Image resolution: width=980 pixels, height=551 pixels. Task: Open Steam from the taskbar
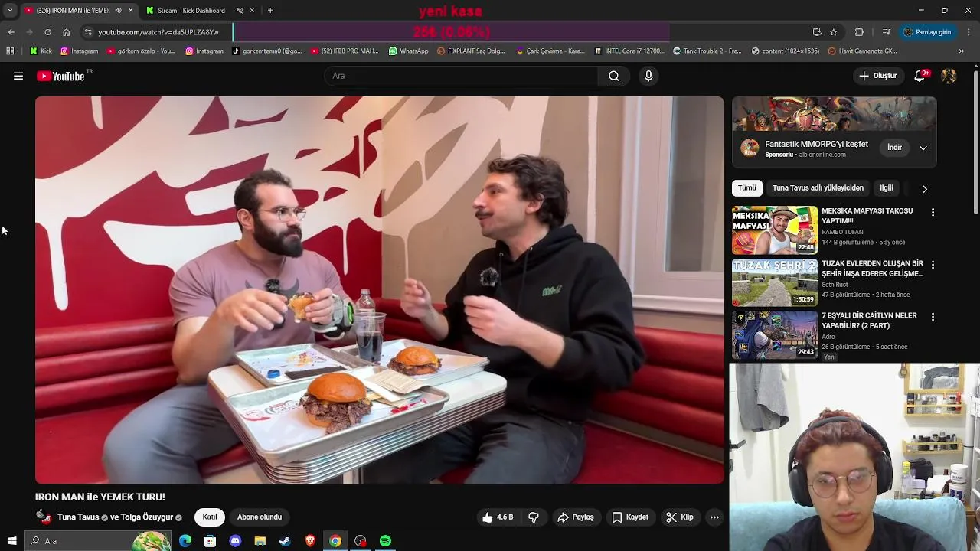285,541
